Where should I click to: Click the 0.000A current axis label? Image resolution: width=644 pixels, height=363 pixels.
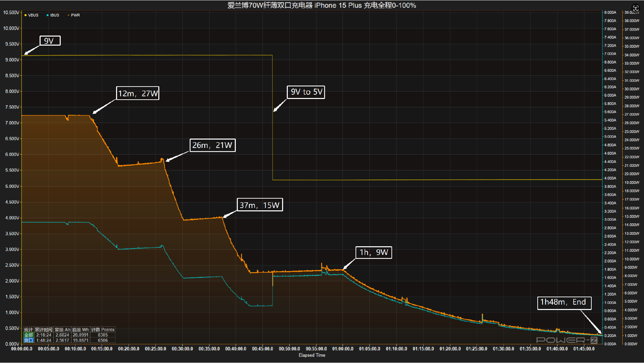point(610,344)
